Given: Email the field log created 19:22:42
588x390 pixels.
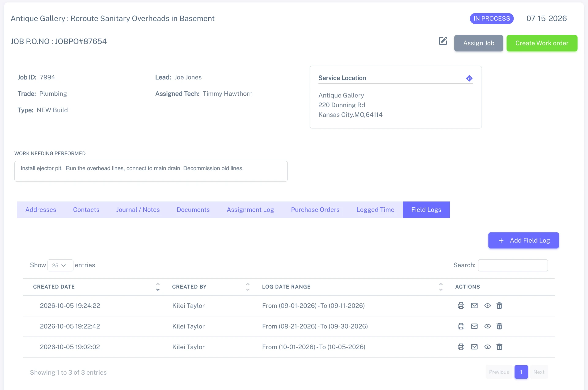Looking at the screenshot, I should coord(474,326).
